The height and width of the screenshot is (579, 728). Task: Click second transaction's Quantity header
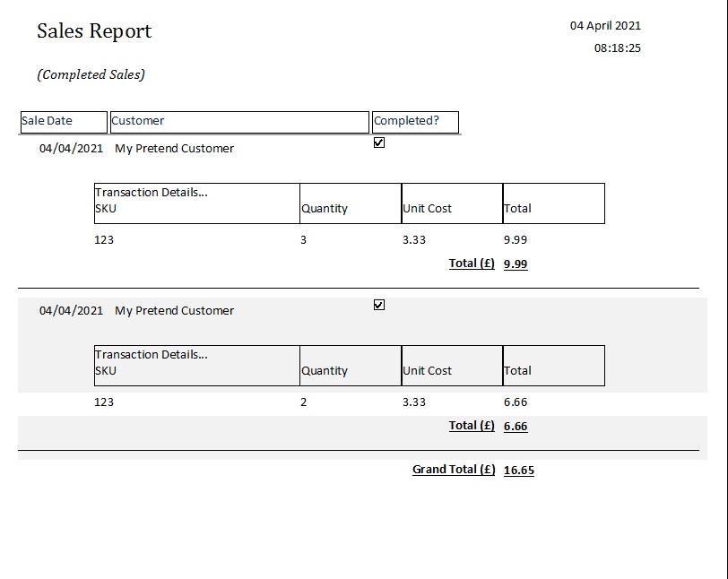(x=325, y=371)
